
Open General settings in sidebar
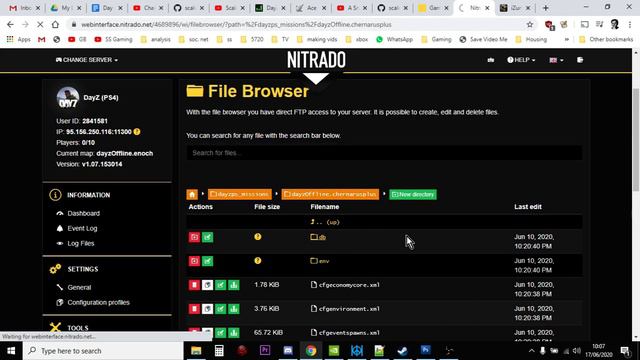pos(79,287)
